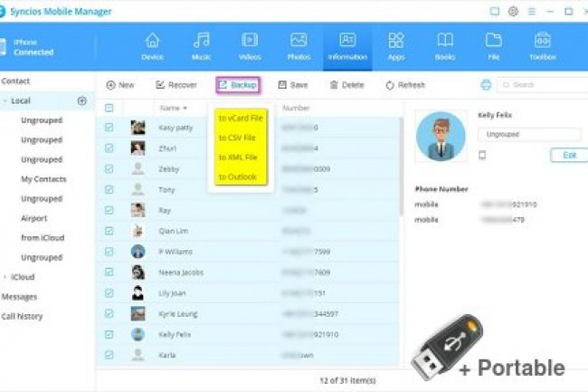Open the Books section
588x392 pixels.
point(445,45)
